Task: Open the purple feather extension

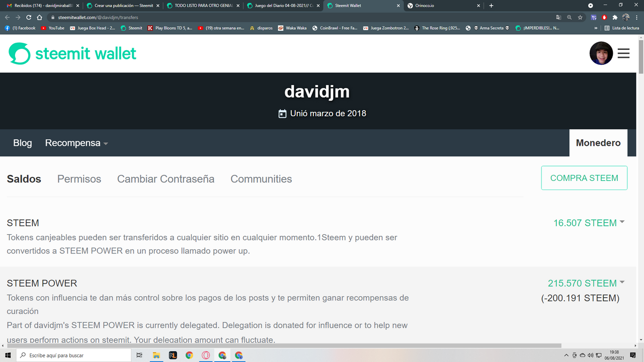Action: 594,17
